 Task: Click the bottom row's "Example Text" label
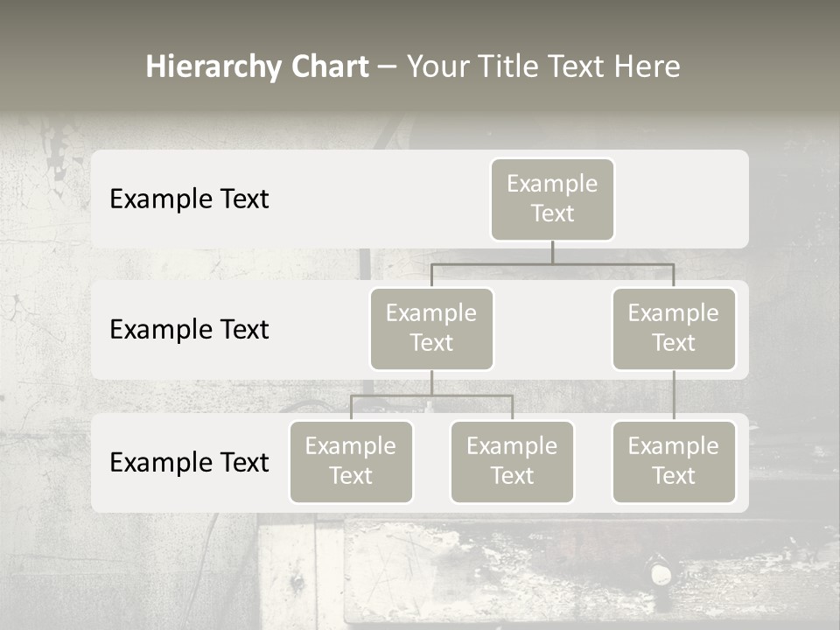(x=189, y=462)
